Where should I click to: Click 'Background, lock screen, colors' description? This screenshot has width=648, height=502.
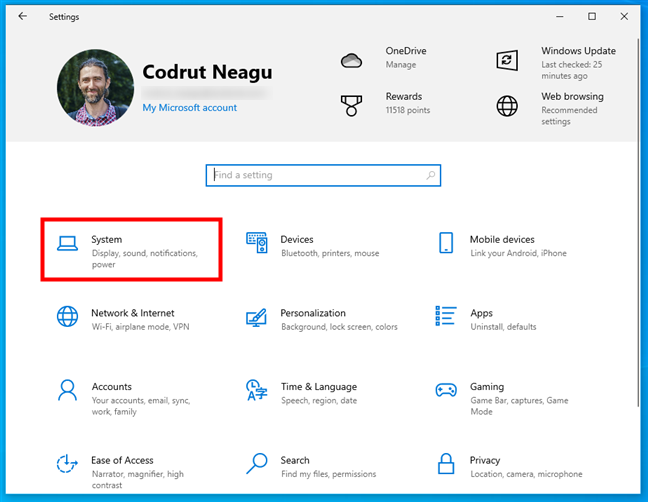(x=339, y=327)
